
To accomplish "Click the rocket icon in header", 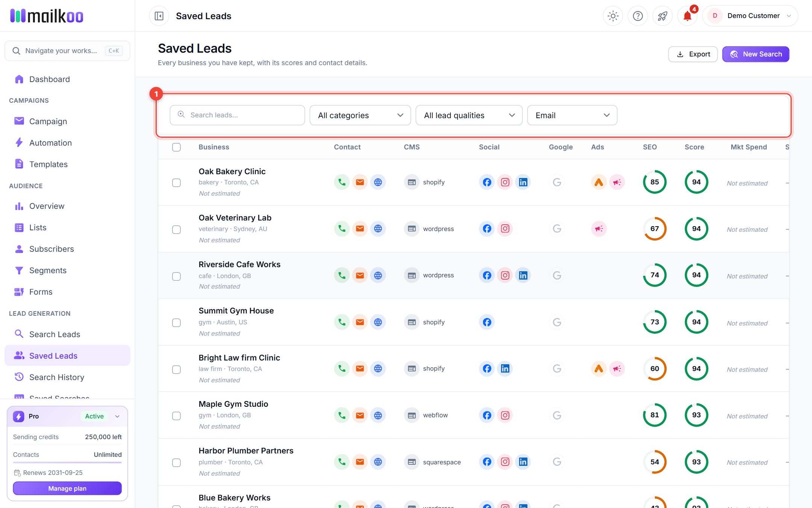I will (662, 16).
